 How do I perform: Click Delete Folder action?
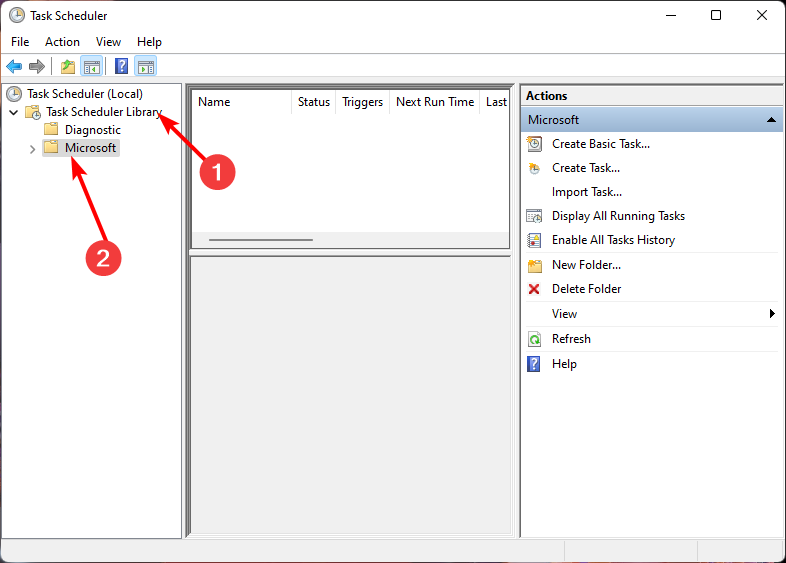(x=586, y=289)
